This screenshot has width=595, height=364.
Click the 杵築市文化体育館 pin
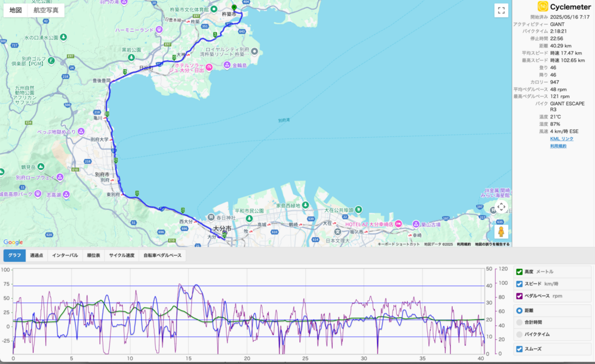click(213, 9)
